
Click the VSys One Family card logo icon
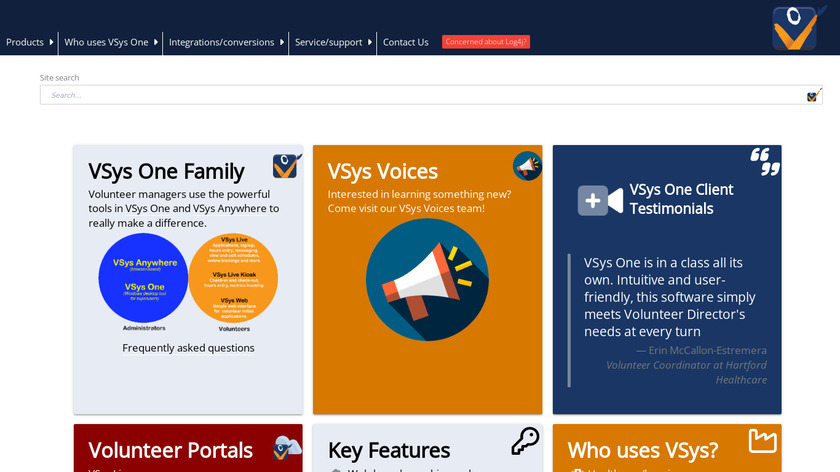[287, 166]
